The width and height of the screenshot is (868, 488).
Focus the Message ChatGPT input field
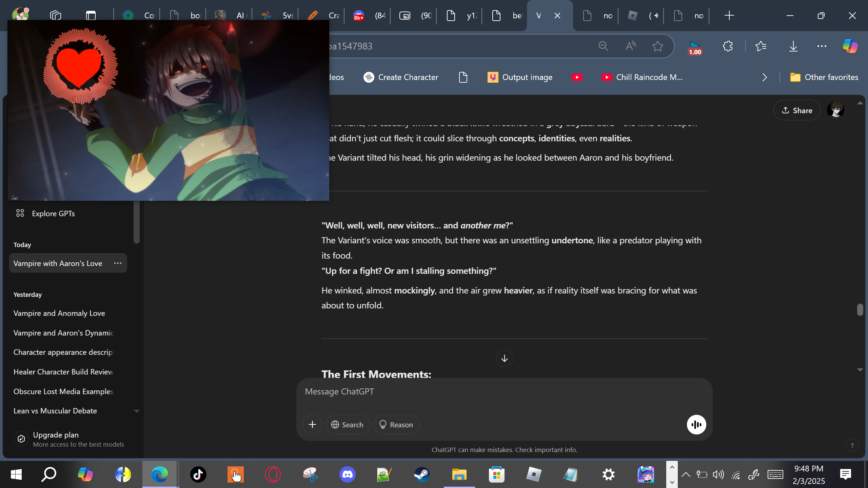504,392
